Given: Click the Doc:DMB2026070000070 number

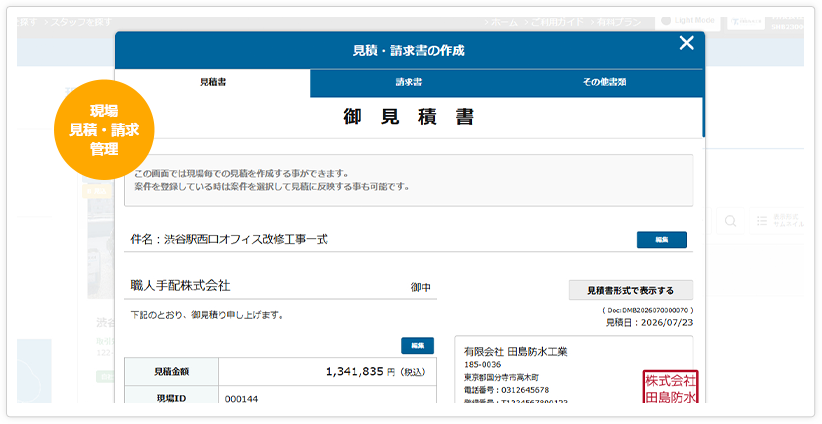Looking at the screenshot, I should (x=647, y=310).
